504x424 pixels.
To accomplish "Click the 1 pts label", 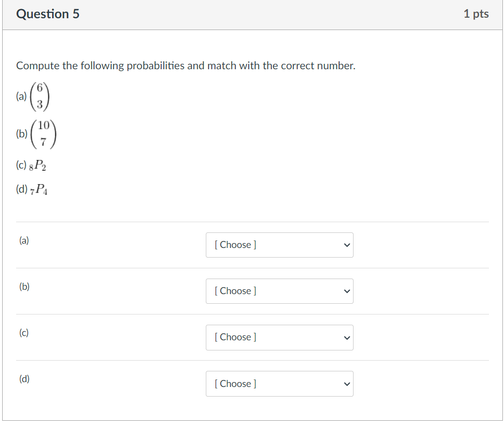I will [x=477, y=14].
